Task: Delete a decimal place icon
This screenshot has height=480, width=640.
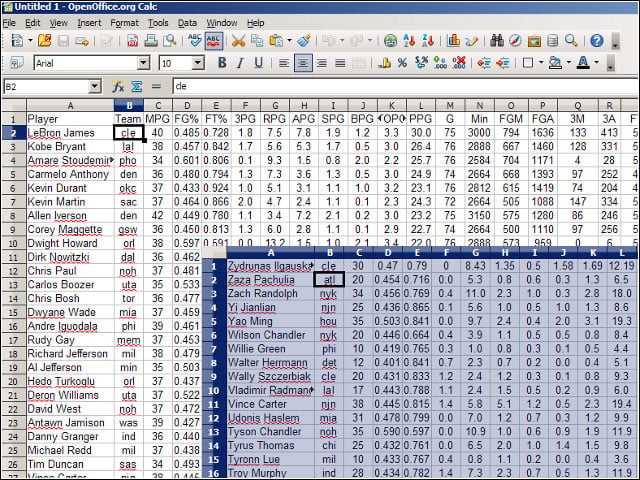Action: (x=459, y=63)
